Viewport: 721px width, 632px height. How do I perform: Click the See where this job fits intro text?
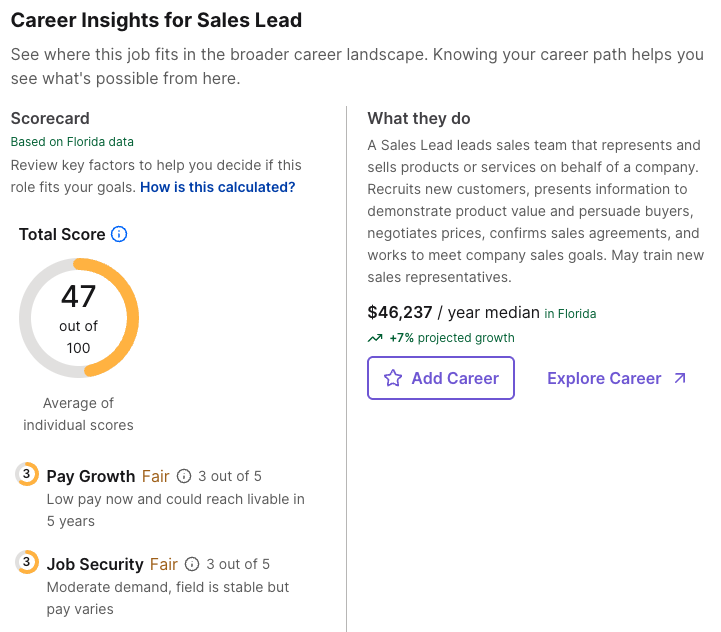click(357, 66)
